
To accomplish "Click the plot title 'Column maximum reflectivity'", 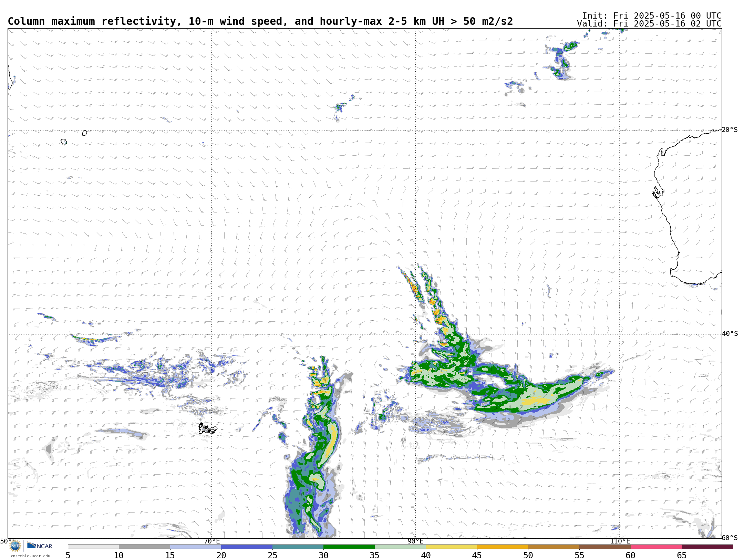I will [92, 21].
